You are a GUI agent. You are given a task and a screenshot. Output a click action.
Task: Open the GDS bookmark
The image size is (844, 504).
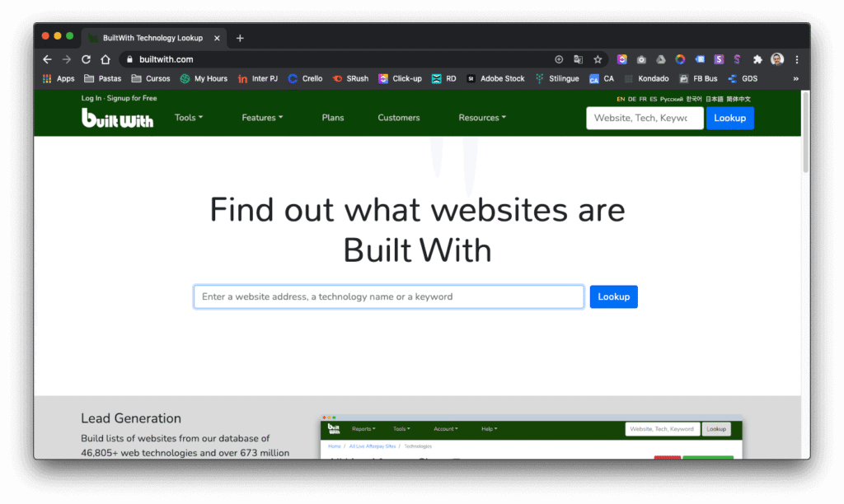743,78
